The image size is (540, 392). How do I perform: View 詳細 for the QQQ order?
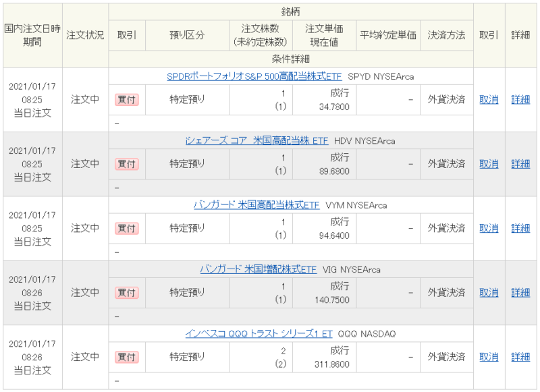(520, 357)
